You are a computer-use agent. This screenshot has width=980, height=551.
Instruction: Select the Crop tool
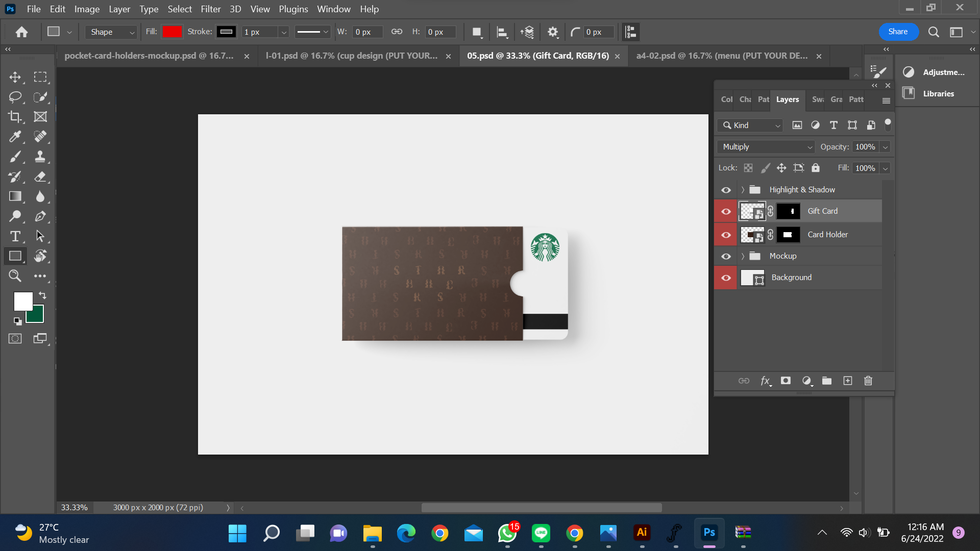pos(15,117)
